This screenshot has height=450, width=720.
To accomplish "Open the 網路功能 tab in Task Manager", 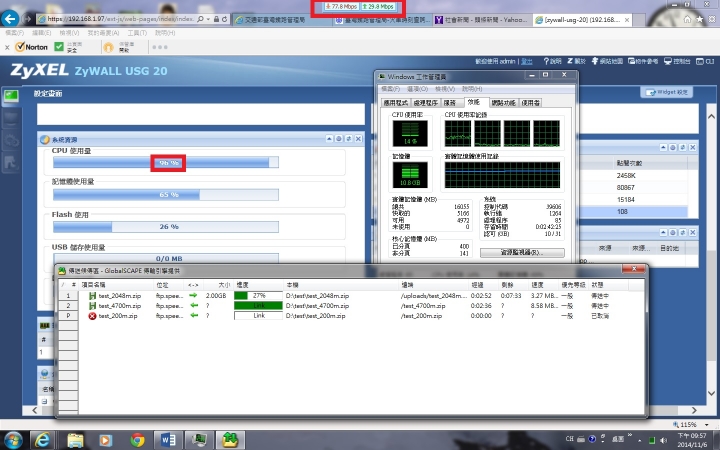I will (503, 103).
